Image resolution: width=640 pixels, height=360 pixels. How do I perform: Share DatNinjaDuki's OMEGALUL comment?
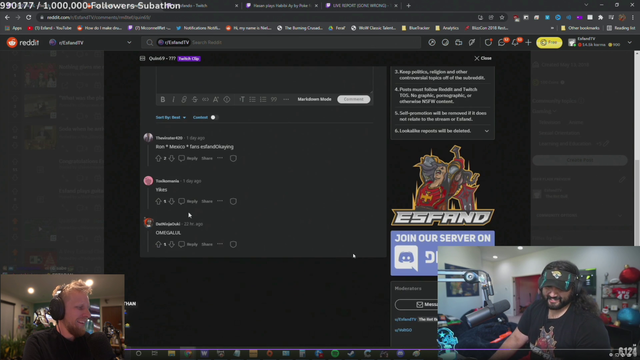pyautogui.click(x=207, y=244)
